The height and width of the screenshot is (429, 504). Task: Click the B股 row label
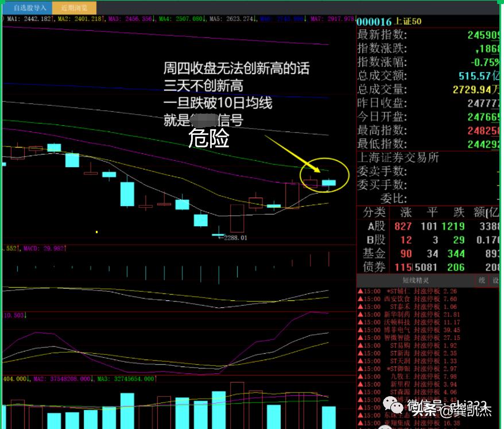[376, 240]
